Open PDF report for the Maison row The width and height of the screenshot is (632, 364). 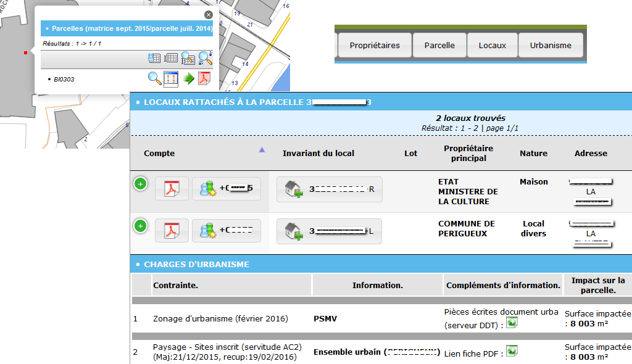pyautogui.click(x=171, y=189)
